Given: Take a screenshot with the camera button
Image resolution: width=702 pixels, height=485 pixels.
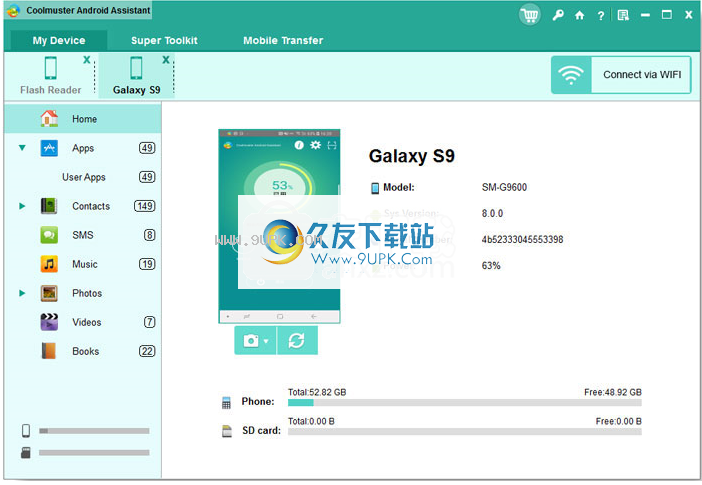Looking at the screenshot, I should pyautogui.click(x=251, y=341).
